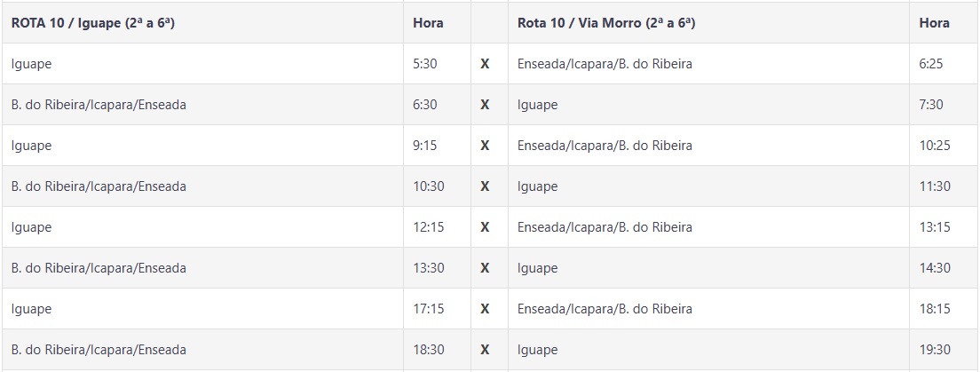
Task: Select the 9:15 time cell
Action: (x=425, y=146)
